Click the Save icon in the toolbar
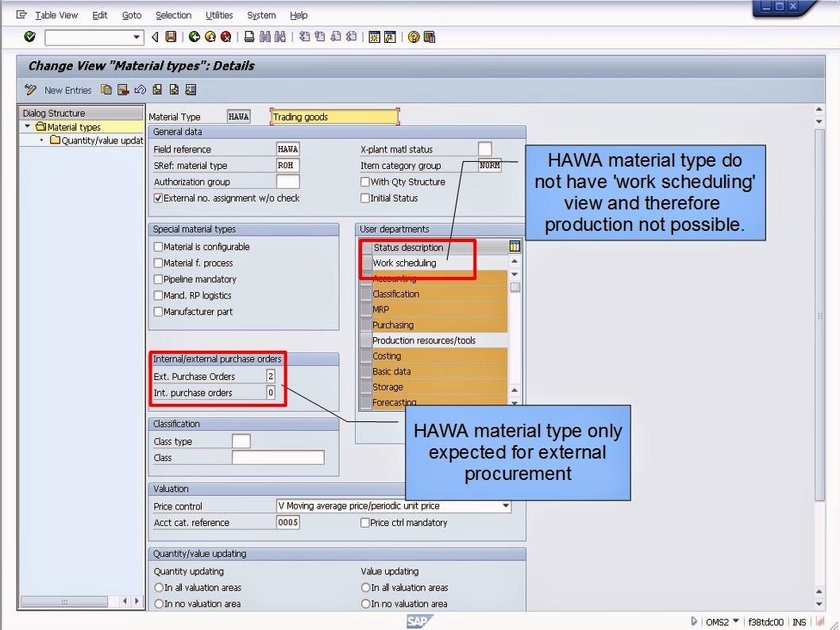Viewport: 840px width, 630px height. coord(170,36)
